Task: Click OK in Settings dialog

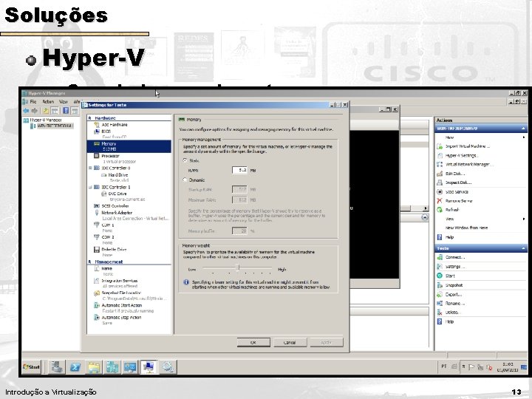Action: 253,342
